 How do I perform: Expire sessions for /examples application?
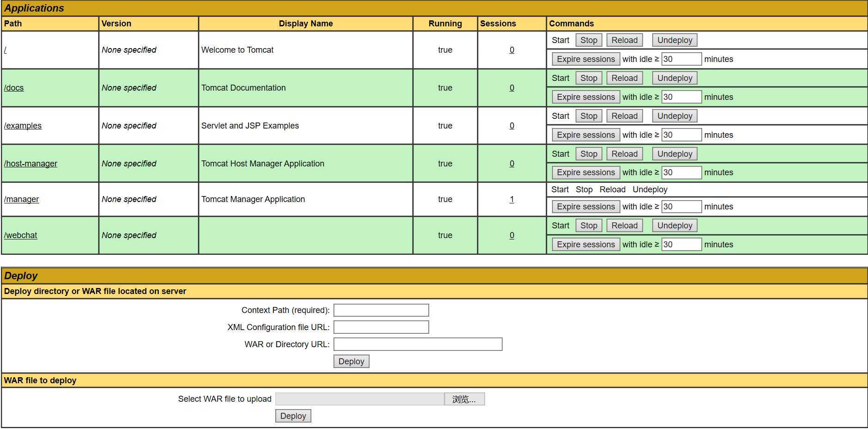tap(586, 135)
